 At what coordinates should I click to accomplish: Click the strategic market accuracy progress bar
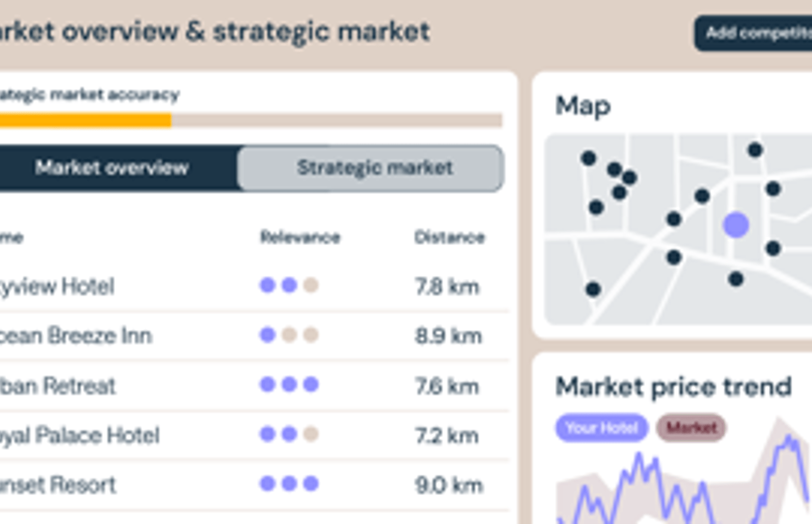251,120
